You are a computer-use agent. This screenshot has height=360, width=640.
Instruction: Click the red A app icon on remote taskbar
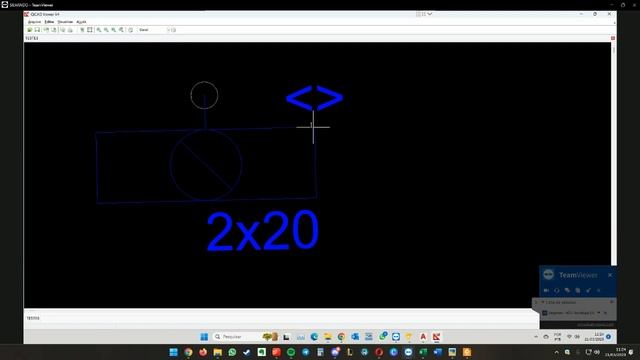tap(423, 337)
